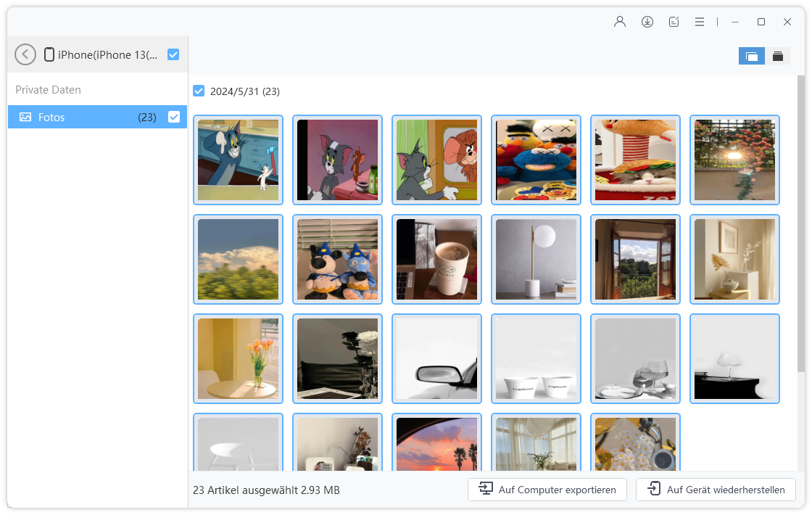Open the hamburger menu
The height and width of the screenshot is (515, 812).
(x=700, y=22)
